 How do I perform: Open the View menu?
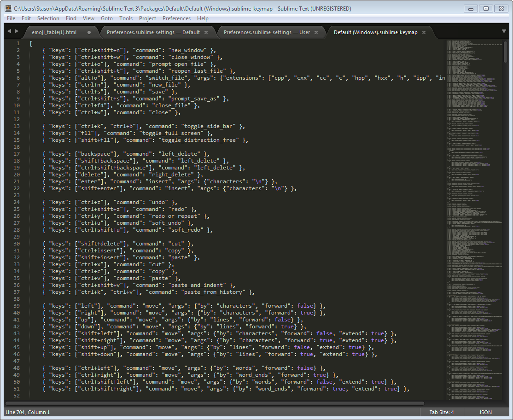(88, 18)
